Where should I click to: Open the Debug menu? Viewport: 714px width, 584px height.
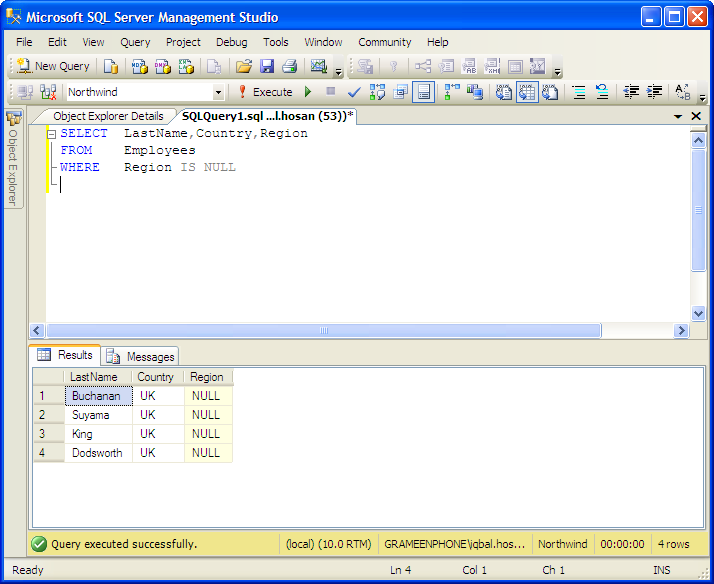[x=232, y=42]
